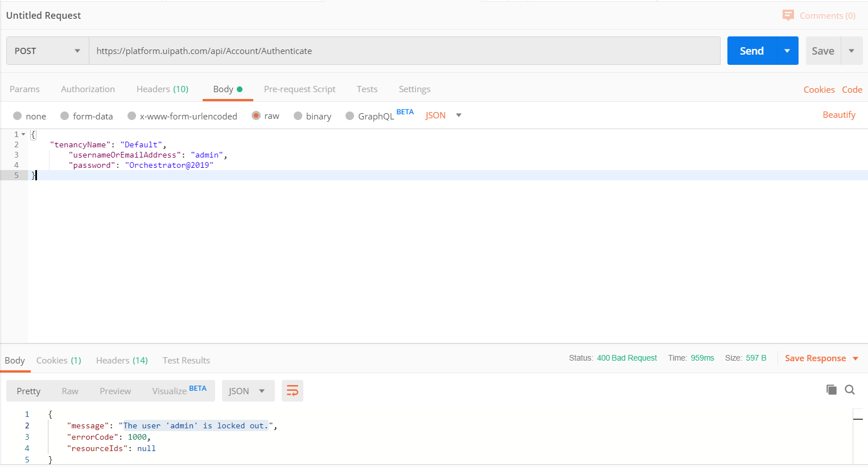Screen dimensions: 868x467
Task: Click the request URL input field
Action: 405,51
